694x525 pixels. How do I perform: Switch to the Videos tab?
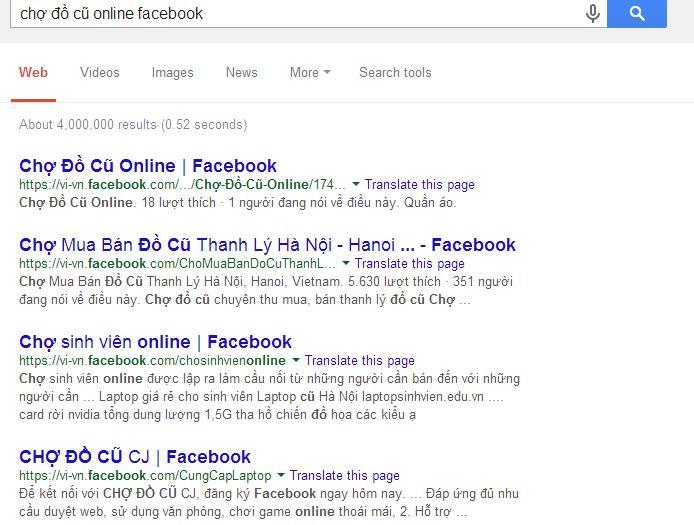point(100,72)
